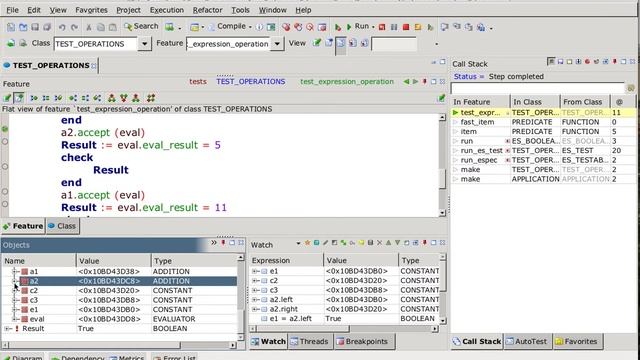Click the tests cluster link
Image resolution: width=640 pixels, height=360 pixels.
coord(198,82)
